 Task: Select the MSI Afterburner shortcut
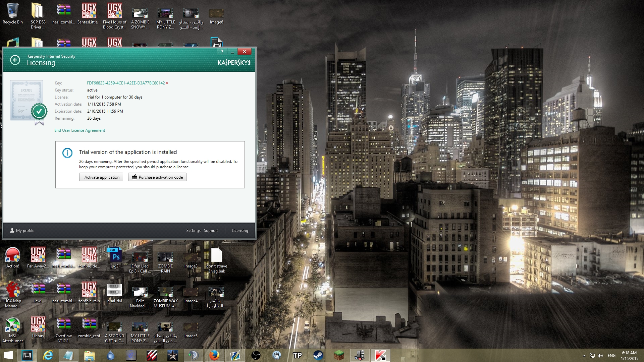[x=13, y=330]
